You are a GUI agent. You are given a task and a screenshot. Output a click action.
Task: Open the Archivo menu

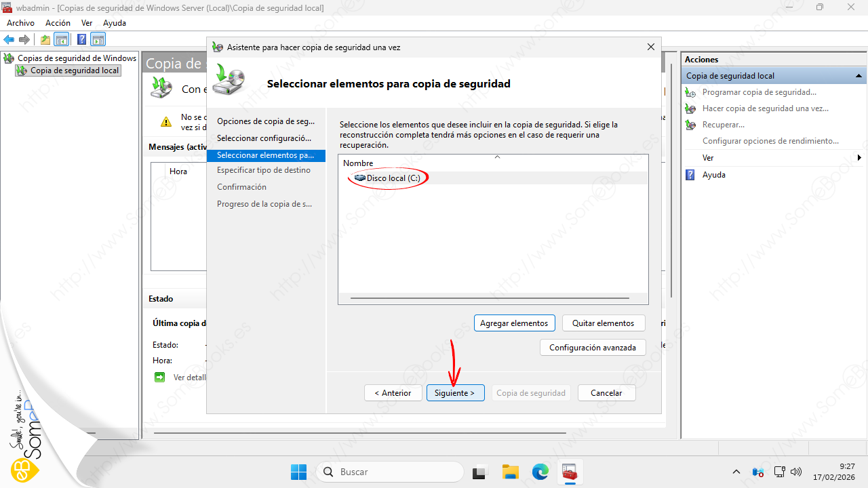click(20, 23)
